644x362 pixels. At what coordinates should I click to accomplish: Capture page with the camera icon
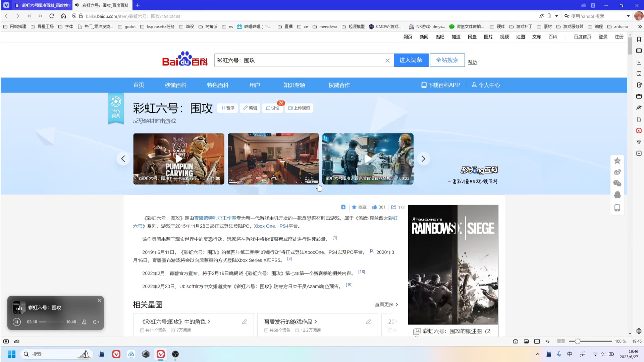tap(516, 341)
